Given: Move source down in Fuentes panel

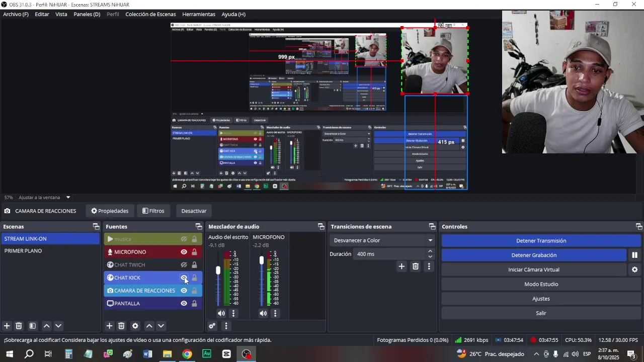Looking at the screenshot, I should (x=161, y=326).
